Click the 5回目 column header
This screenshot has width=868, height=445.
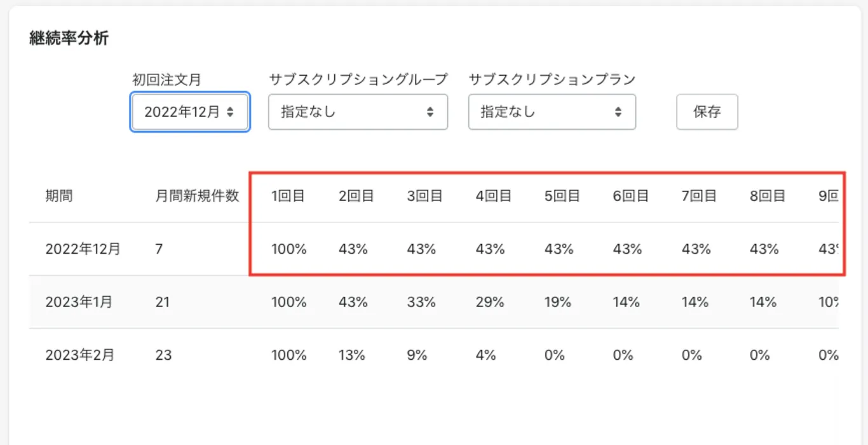562,196
